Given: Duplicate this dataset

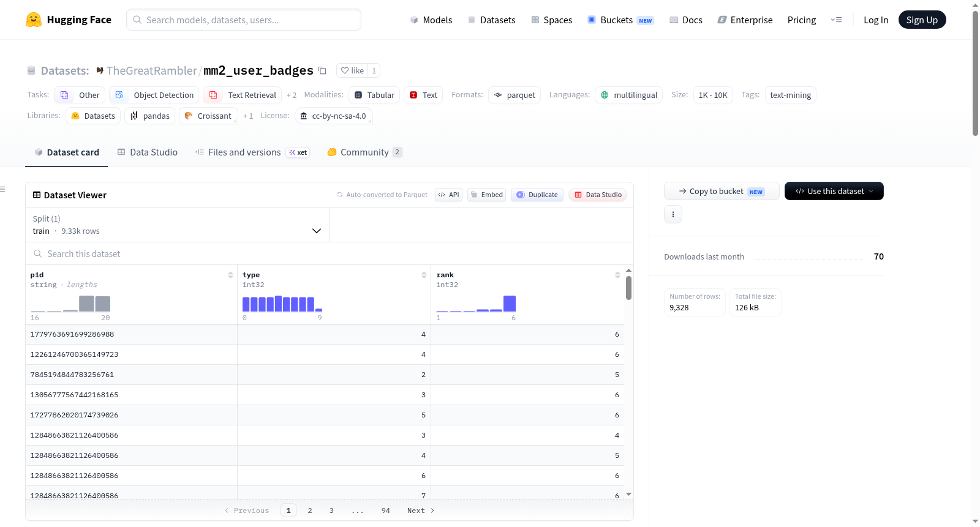Looking at the screenshot, I should point(537,195).
